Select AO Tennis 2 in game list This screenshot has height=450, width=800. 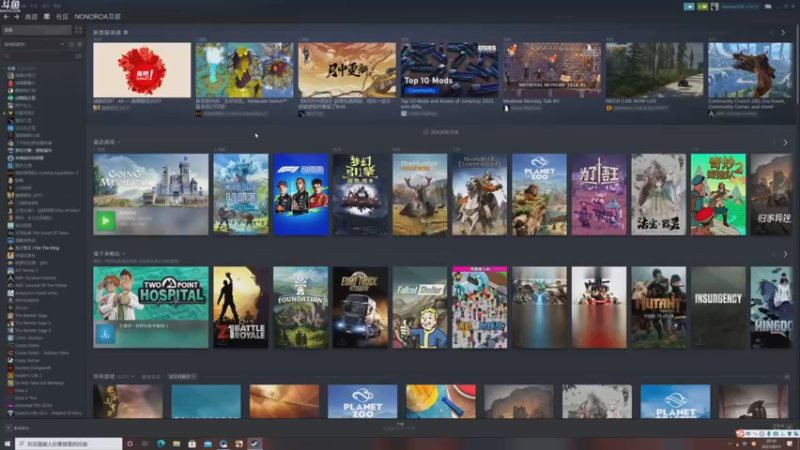(x=26, y=270)
